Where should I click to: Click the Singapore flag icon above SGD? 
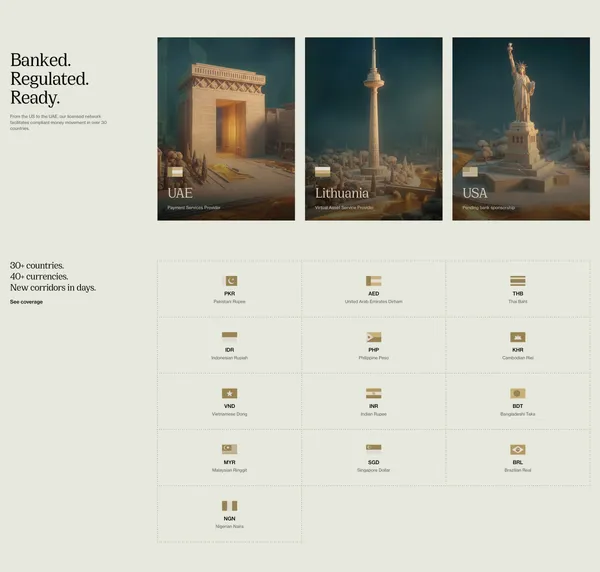373,448
